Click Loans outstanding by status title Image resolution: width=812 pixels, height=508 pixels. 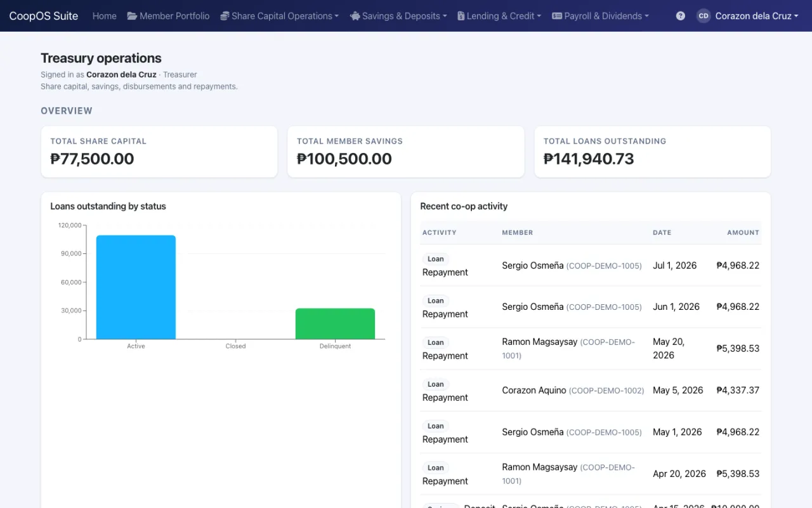pos(108,206)
